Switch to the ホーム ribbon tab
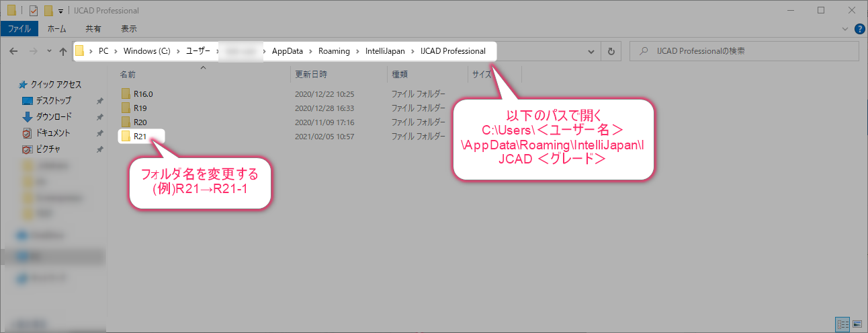The width and height of the screenshot is (868, 333). 57,29
